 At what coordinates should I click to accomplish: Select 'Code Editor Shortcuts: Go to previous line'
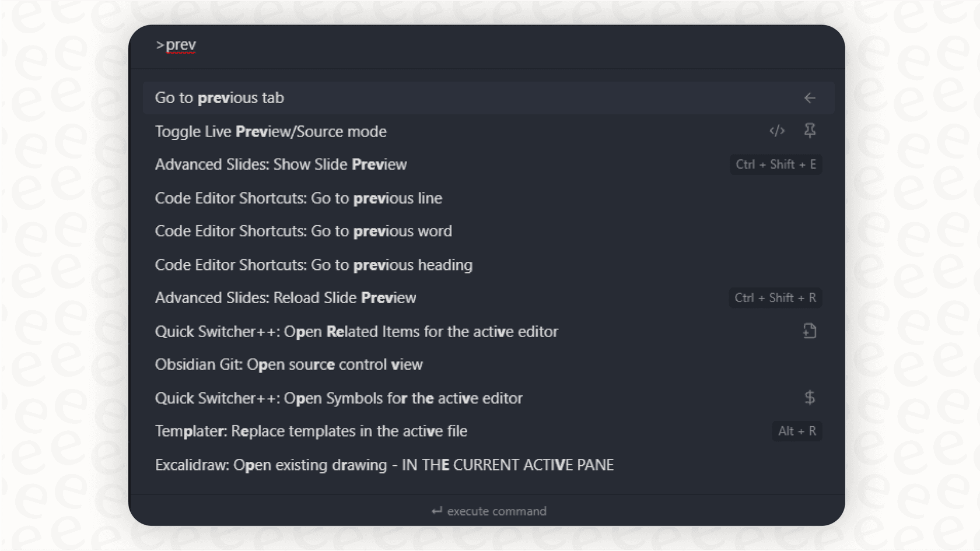pyautogui.click(x=298, y=198)
